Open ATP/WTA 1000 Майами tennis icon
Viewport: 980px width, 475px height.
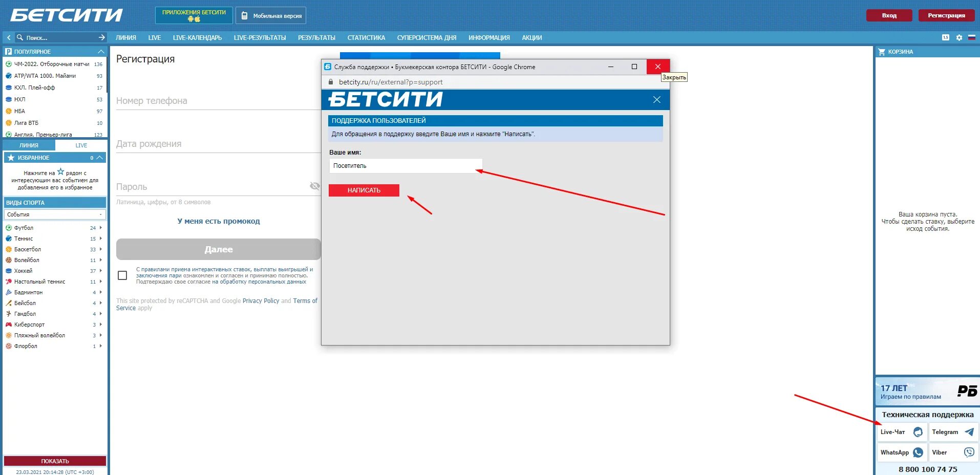9,76
